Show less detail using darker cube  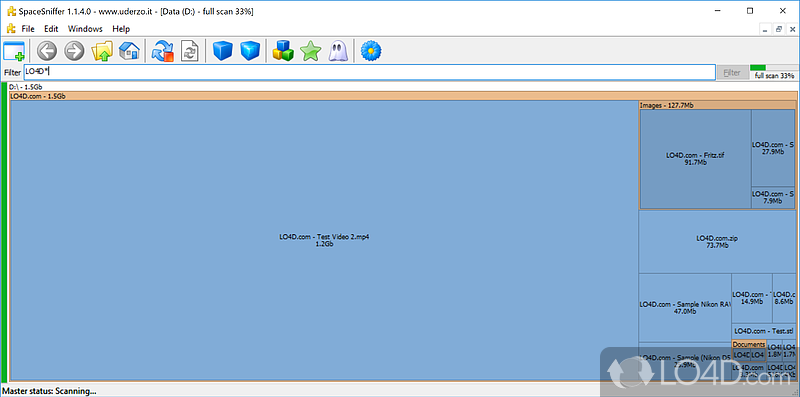[222, 51]
